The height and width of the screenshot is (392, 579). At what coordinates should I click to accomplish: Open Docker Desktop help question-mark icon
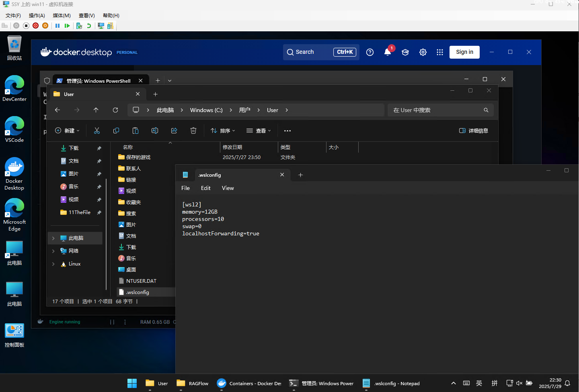370,52
